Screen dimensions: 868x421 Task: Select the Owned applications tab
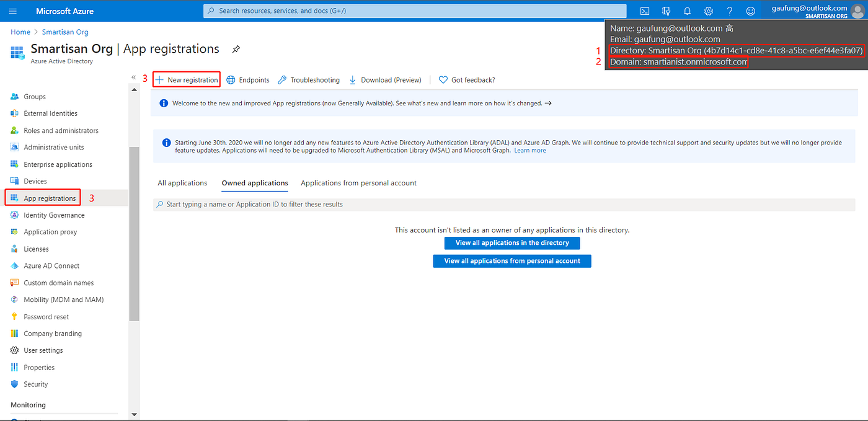point(255,183)
